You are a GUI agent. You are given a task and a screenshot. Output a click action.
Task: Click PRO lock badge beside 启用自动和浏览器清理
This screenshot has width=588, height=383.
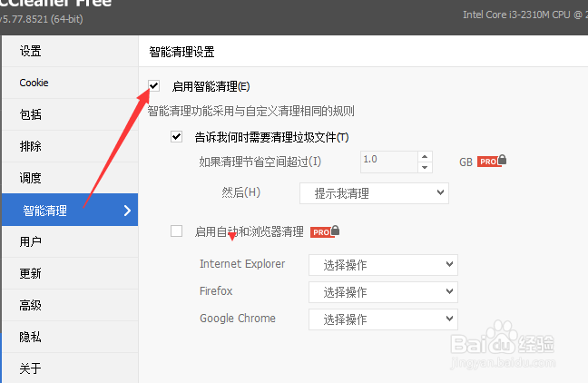tap(325, 231)
